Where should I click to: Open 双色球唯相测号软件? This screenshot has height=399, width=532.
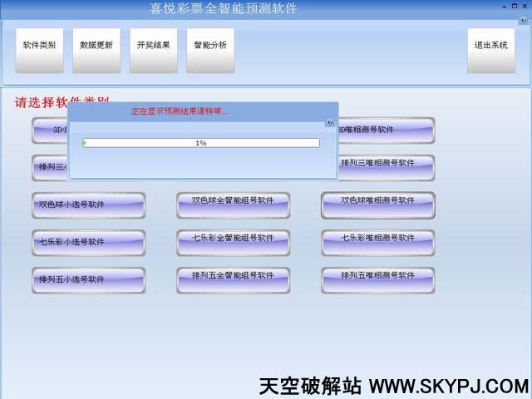coord(377,200)
